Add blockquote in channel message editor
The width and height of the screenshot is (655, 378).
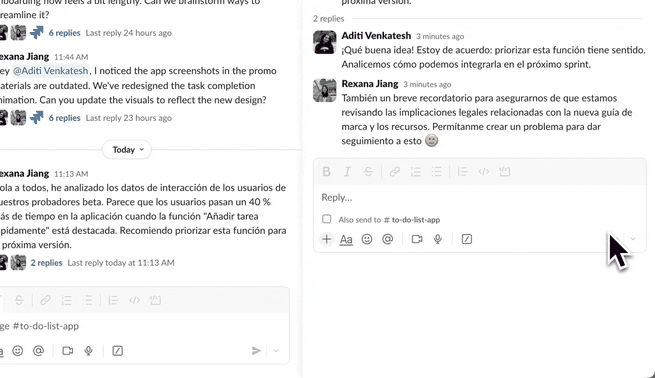point(113,300)
